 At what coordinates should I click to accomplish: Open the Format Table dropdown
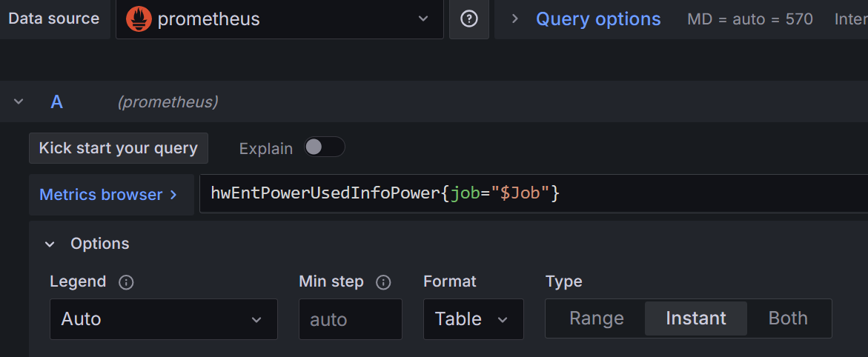click(473, 319)
